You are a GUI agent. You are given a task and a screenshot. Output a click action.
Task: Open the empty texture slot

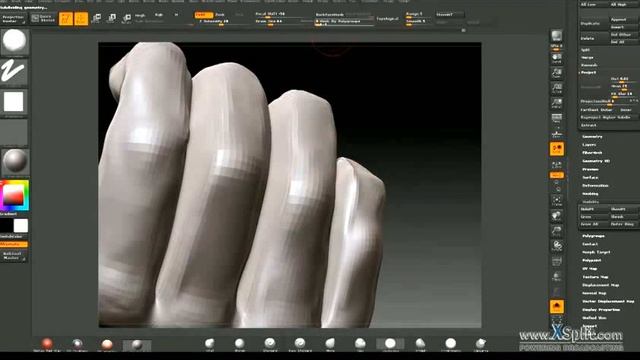click(15, 132)
